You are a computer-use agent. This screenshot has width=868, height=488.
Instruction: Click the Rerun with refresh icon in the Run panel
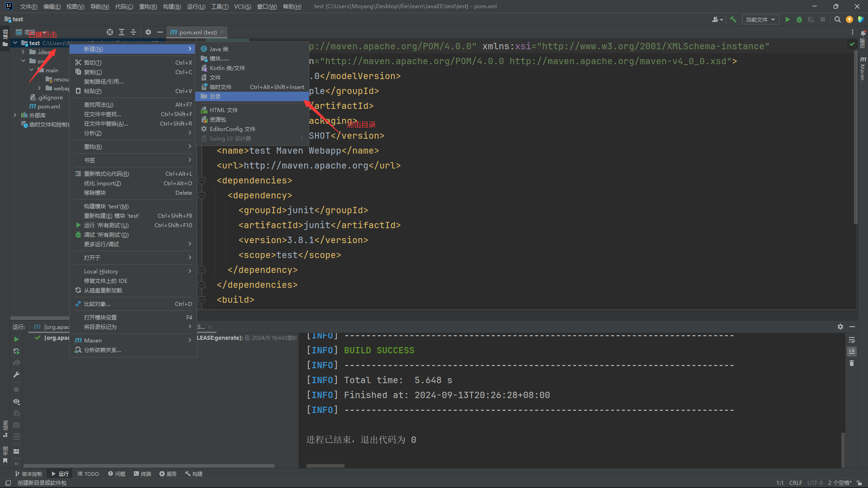[16, 351]
